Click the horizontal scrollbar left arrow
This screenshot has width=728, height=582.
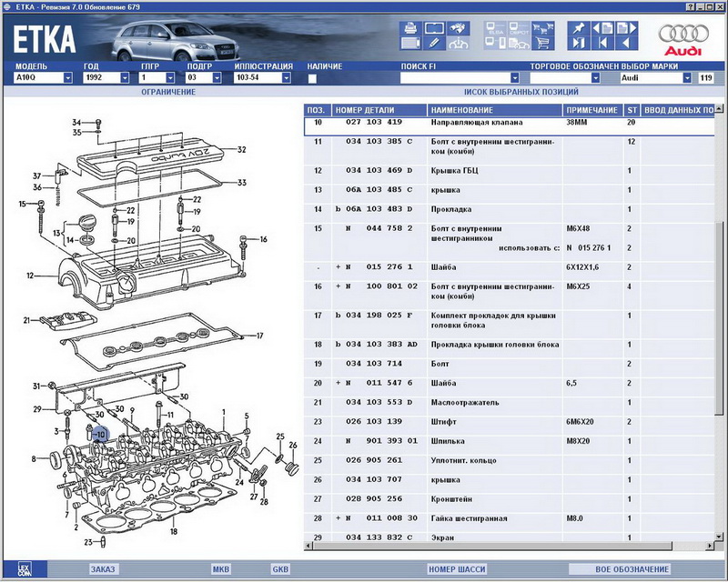pyautogui.click(x=308, y=547)
